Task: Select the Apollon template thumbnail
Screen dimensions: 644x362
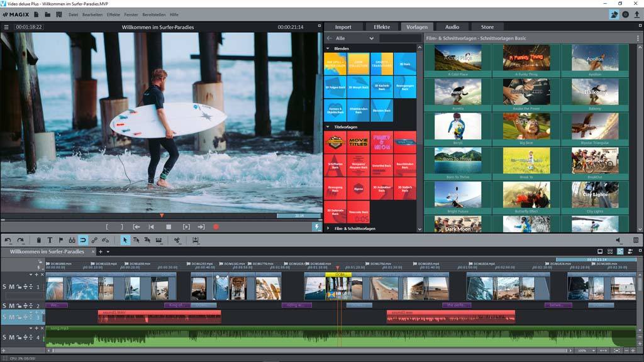Action: coord(595,58)
